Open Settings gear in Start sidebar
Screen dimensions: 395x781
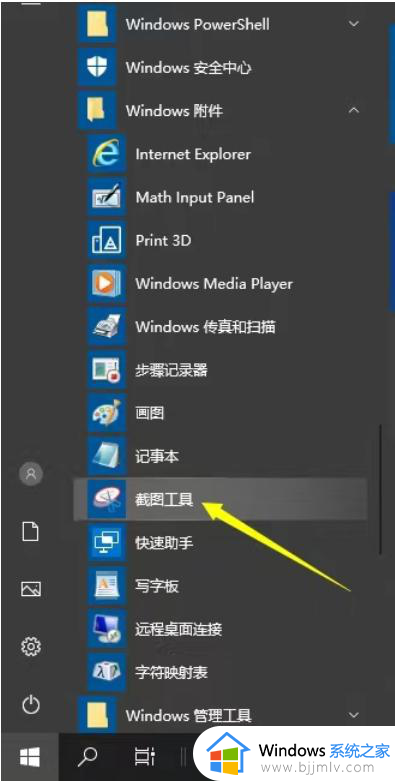[31, 647]
